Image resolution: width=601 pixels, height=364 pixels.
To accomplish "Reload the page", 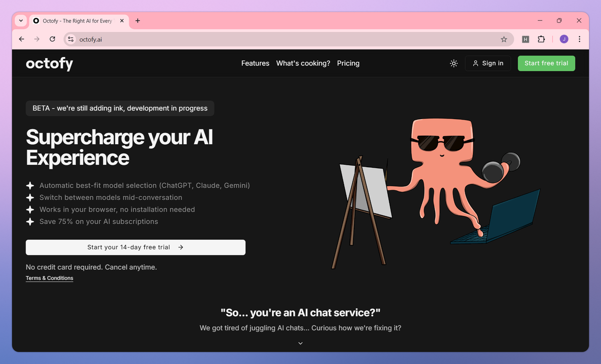I will (52, 39).
